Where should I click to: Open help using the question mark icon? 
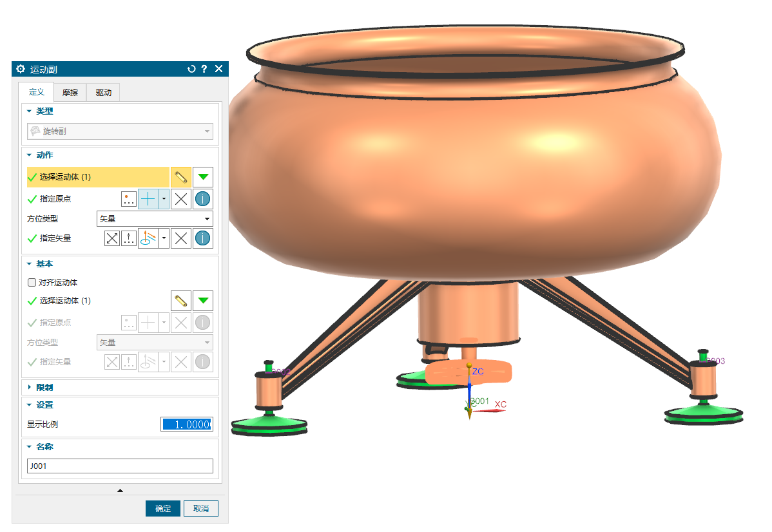[204, 69]
